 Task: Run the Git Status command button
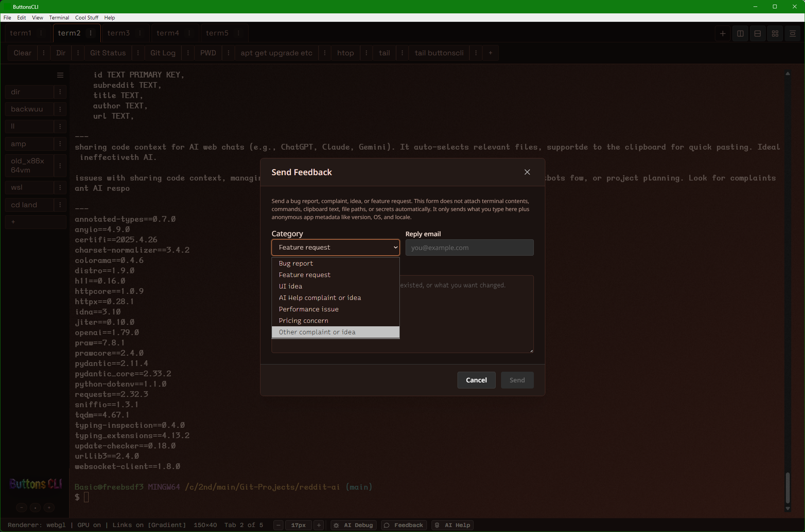click(x=108, y=53)
